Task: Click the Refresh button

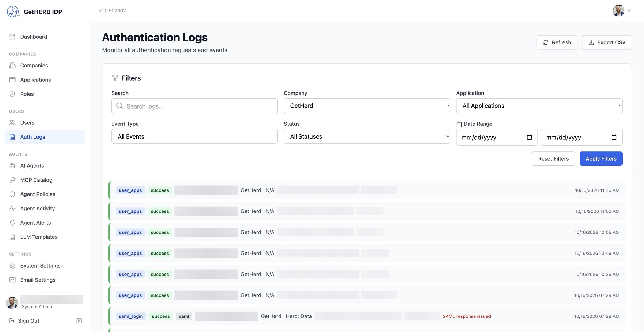Action: coord(557,42)
